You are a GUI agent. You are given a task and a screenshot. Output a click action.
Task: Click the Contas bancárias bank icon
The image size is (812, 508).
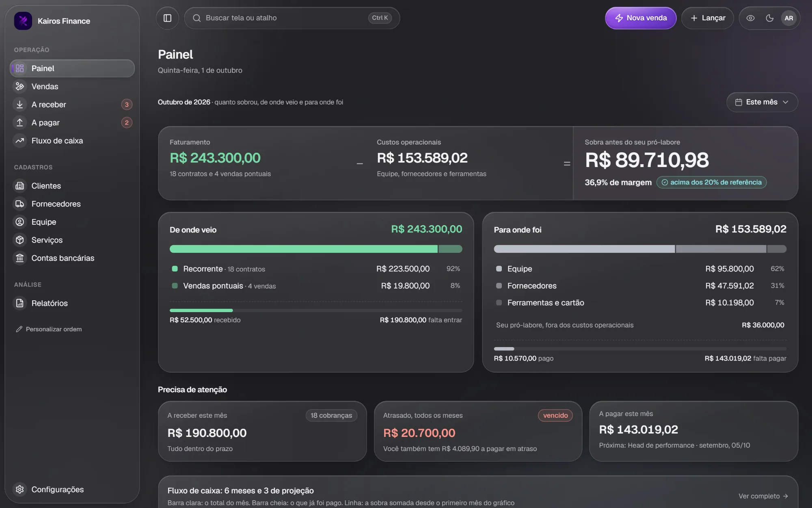click(19, 258)
